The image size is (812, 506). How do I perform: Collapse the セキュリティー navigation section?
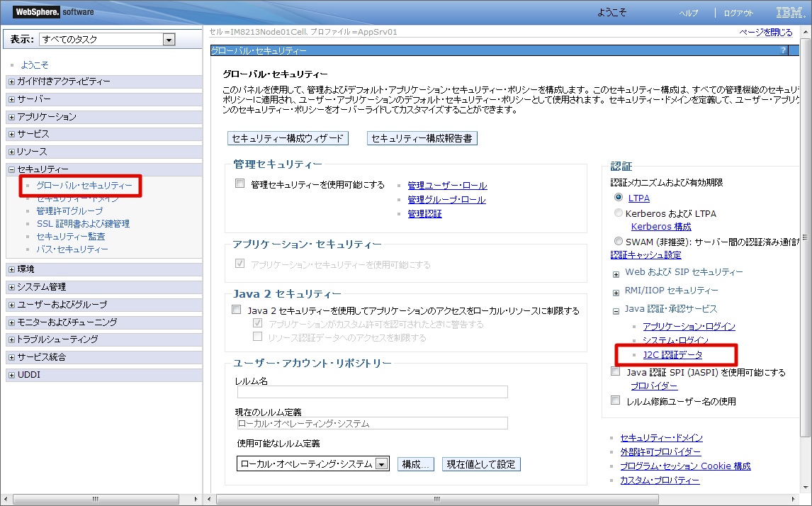[11, 169]
